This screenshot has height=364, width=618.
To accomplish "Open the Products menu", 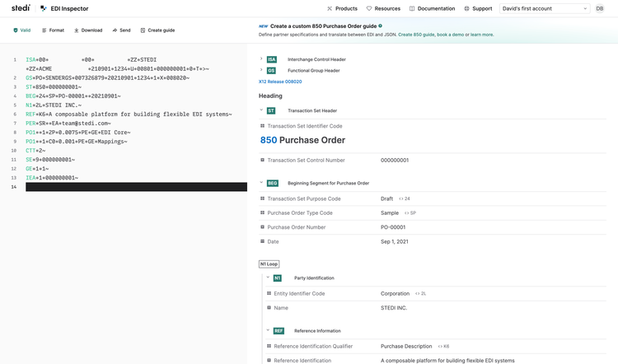I will [x=342, y=8].
